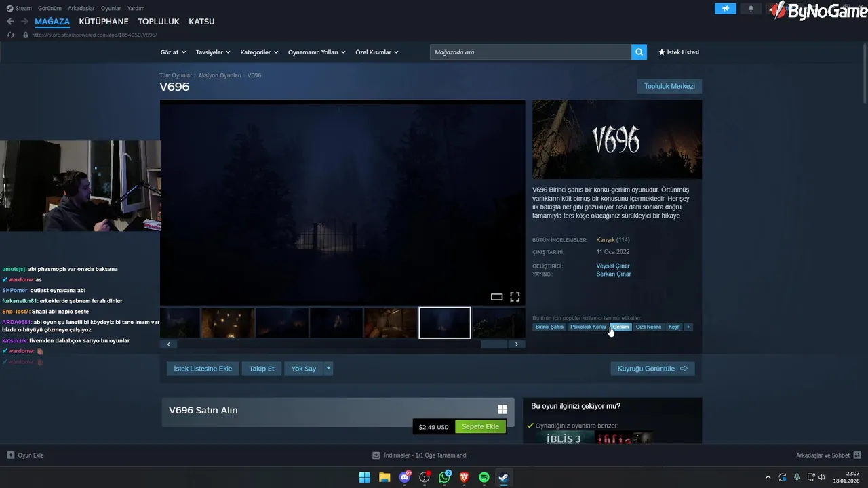Open the Görünüm menu

coord(50,8)
